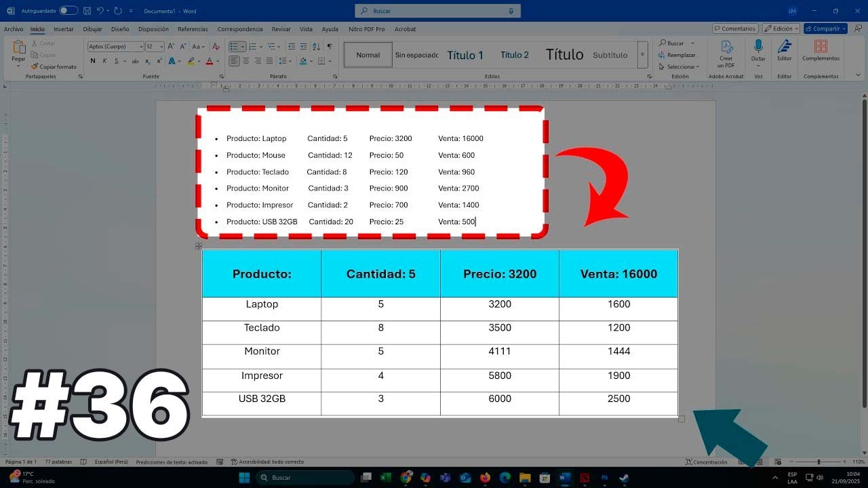Click Copiar formato format painter
Viewport: 868px width, 488px height.
click(x=54, y=66)
